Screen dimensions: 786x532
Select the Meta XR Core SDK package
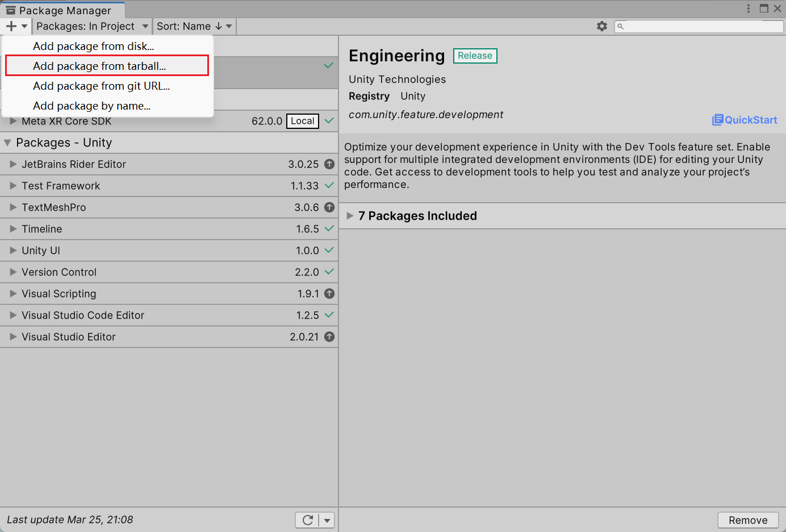pos(169,122)
